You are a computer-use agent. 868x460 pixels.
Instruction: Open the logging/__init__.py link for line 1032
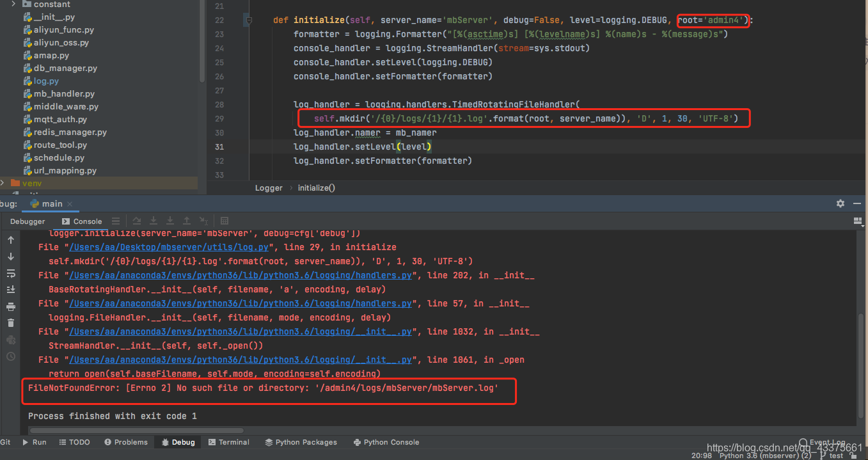coord(241,331)
